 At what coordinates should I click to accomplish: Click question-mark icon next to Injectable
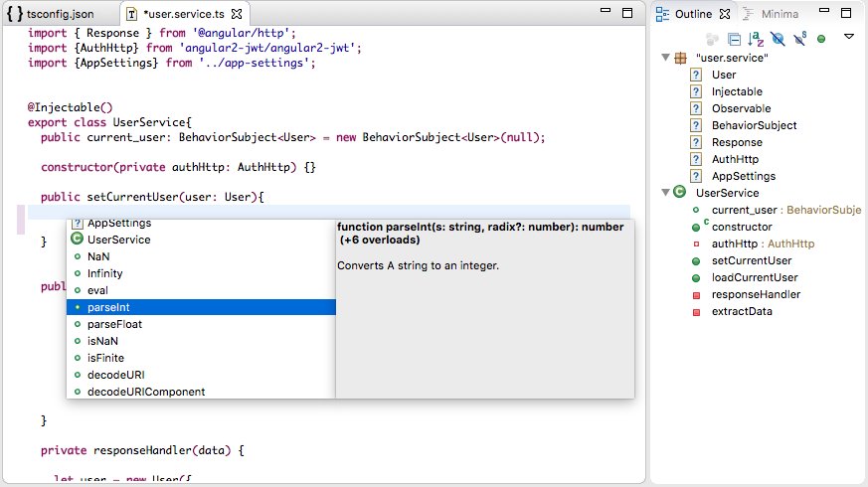point(696,91)
